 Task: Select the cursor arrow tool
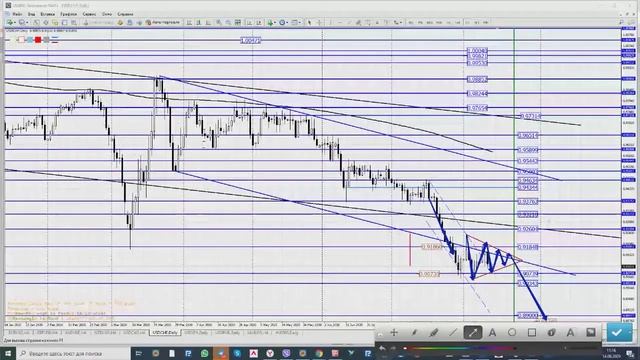click(x=309, y=22)
